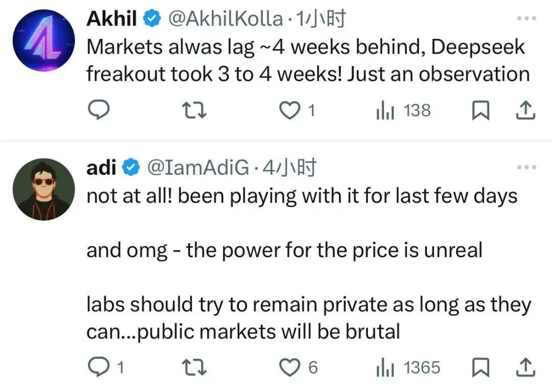Share Akhil's tweet

[x=527, y=111]
